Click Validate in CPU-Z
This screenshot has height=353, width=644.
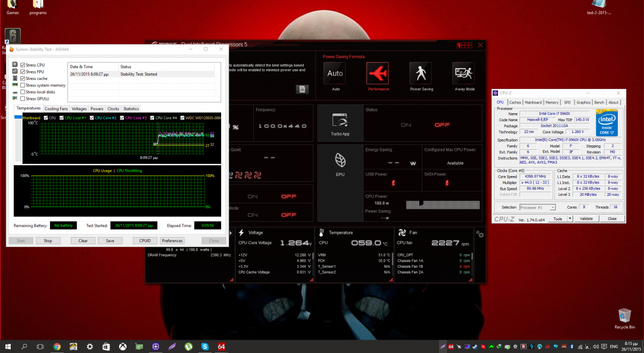coord(586,219)
